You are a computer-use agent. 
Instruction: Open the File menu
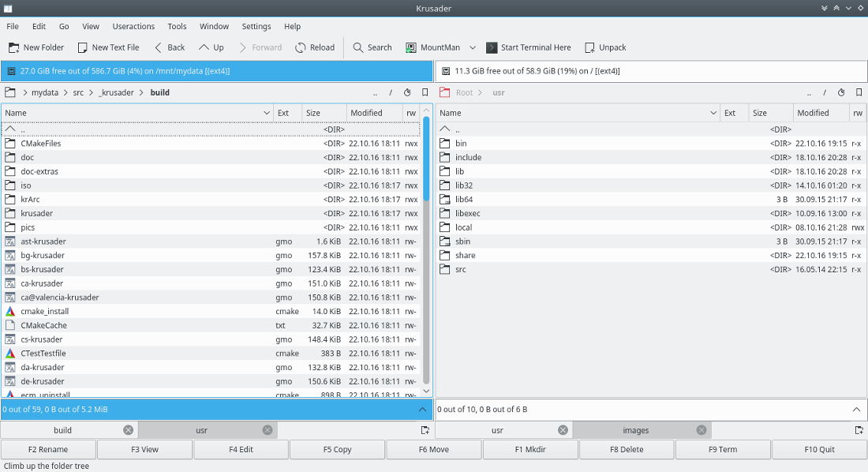12,26
